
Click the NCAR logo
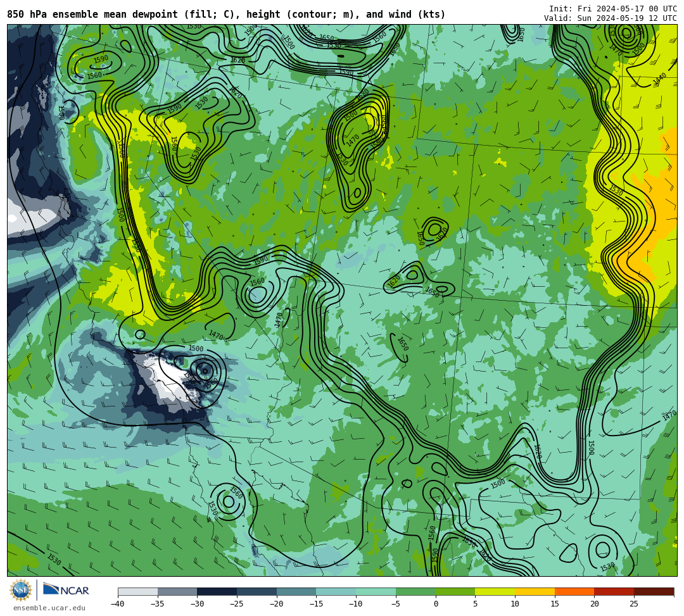[66, 590]
